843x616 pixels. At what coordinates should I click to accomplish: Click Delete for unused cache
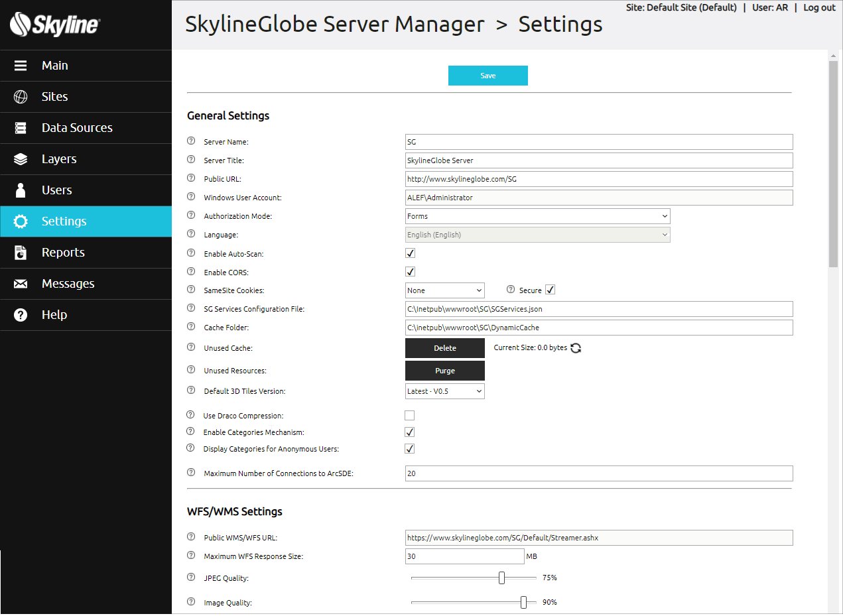pyautogui.click(x=445, y=348)
